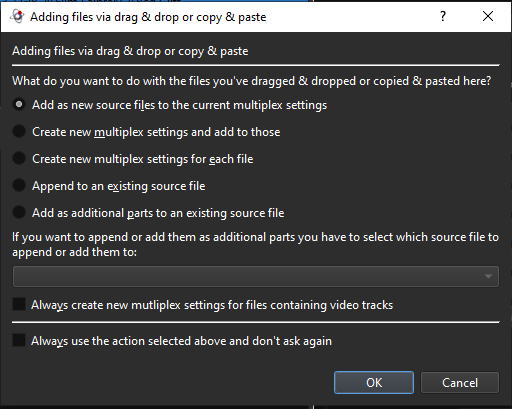Click the dialog title bar text
The height and width of the screenshot is (409, 512).
tap(148, 17)
